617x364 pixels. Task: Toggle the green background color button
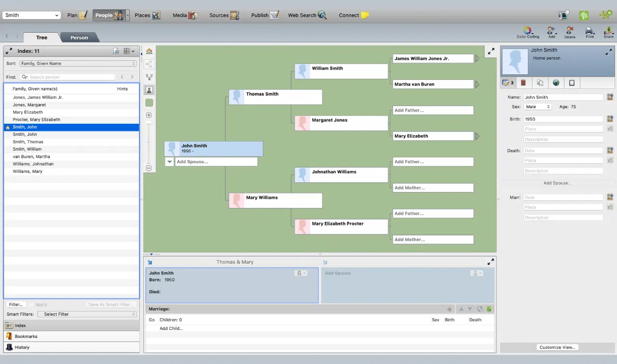pyautogui.click(x=149, y=103)
